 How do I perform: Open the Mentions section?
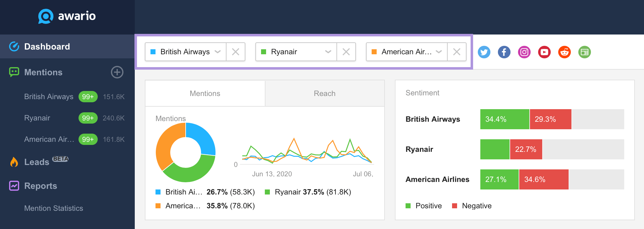[43, 72]
